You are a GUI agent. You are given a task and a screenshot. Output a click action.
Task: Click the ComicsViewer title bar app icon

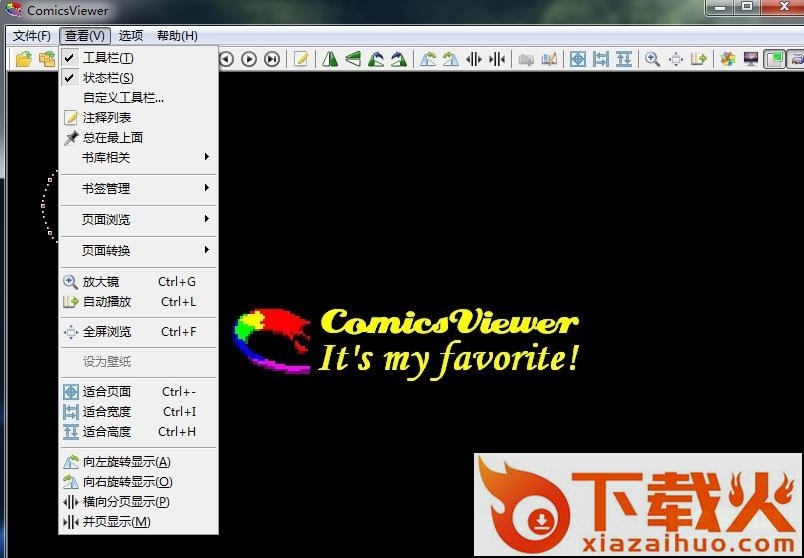point(14,10)
